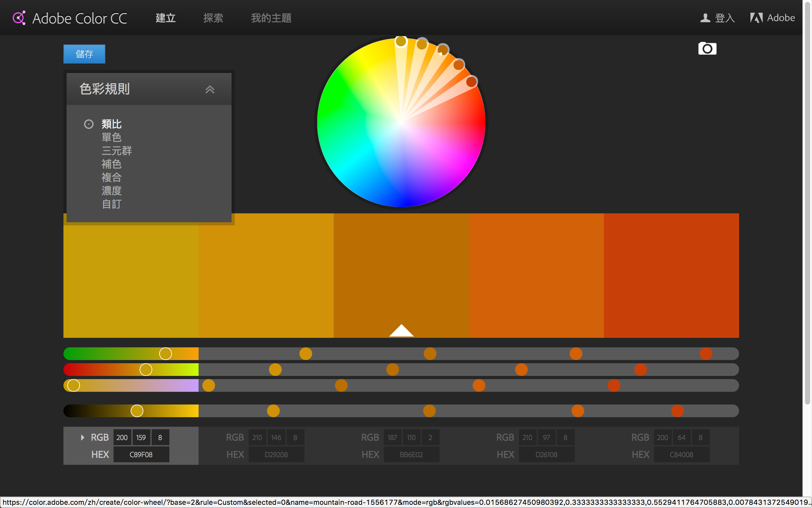Click the green value 64 field
This screenshot has height=508, width=812.
[682, 438]
